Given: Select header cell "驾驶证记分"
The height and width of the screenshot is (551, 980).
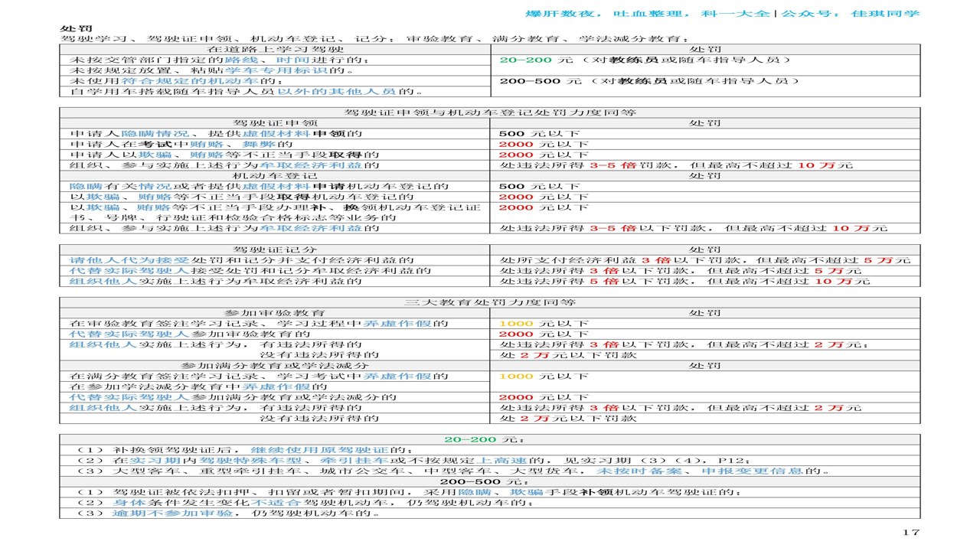Looking at the screenshot, I should (275, 250).
